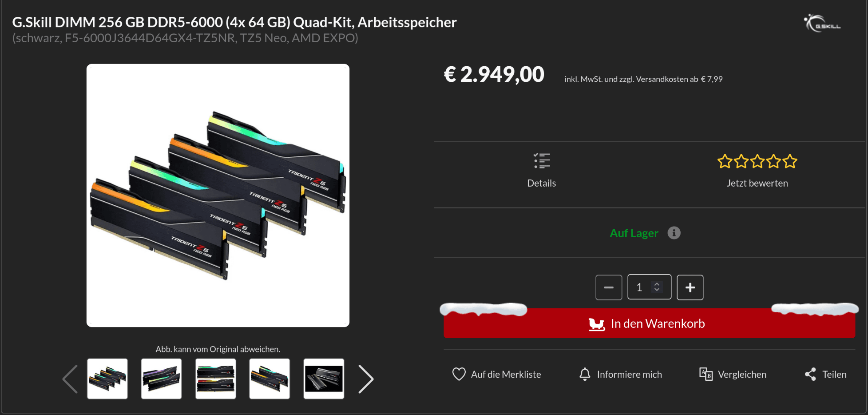Click the quantity field spinner arrows

(657, 287)
